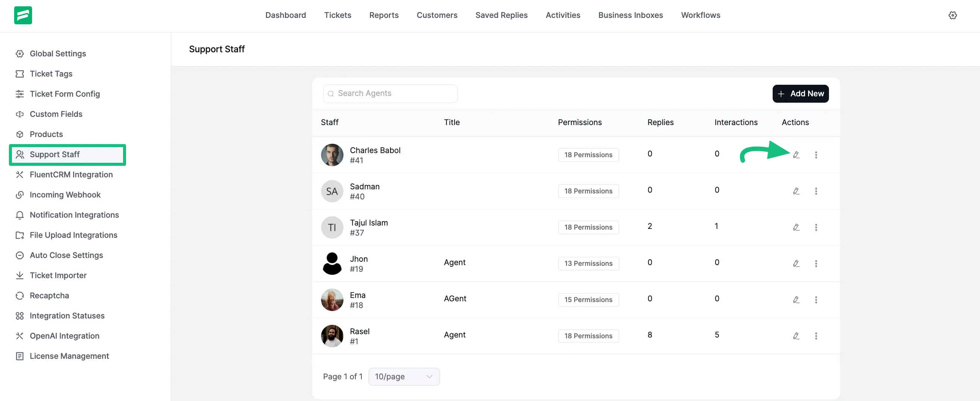Click the Fluent Support logo icon
Screen dimensions: 980x401
pos(23,15)
